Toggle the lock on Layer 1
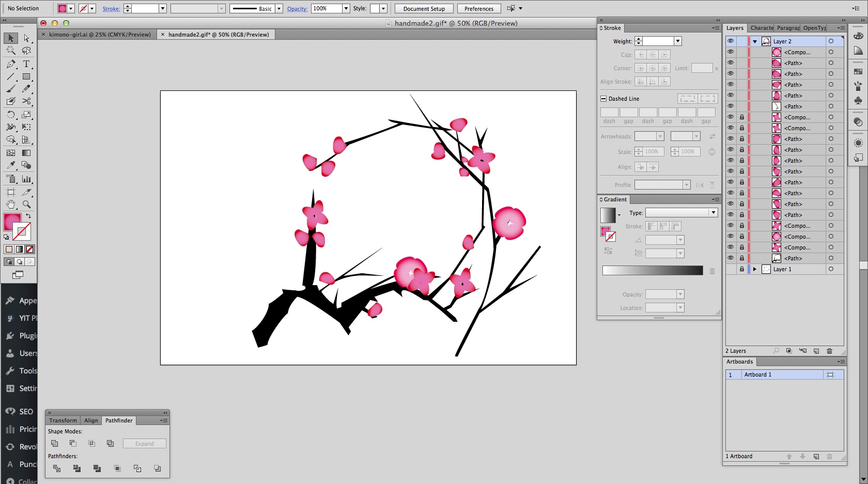 point(742,269)
